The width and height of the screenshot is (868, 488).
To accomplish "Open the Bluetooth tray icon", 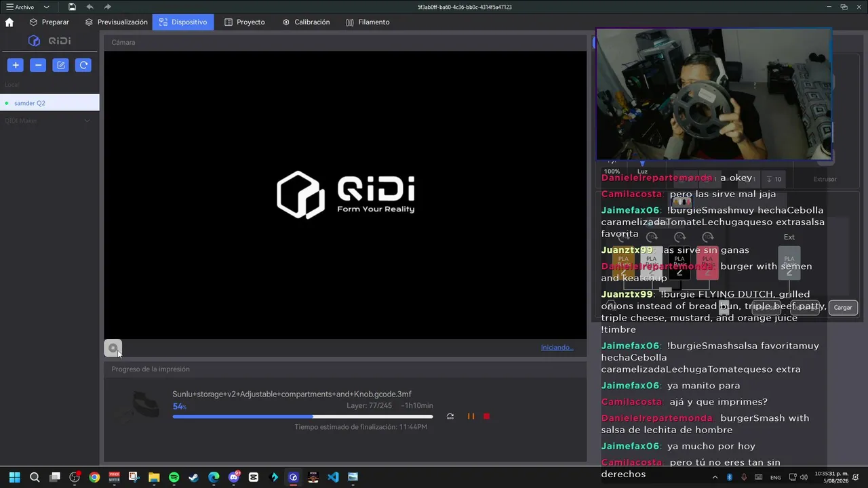I will pyautogui.click(x=730, y=477).
